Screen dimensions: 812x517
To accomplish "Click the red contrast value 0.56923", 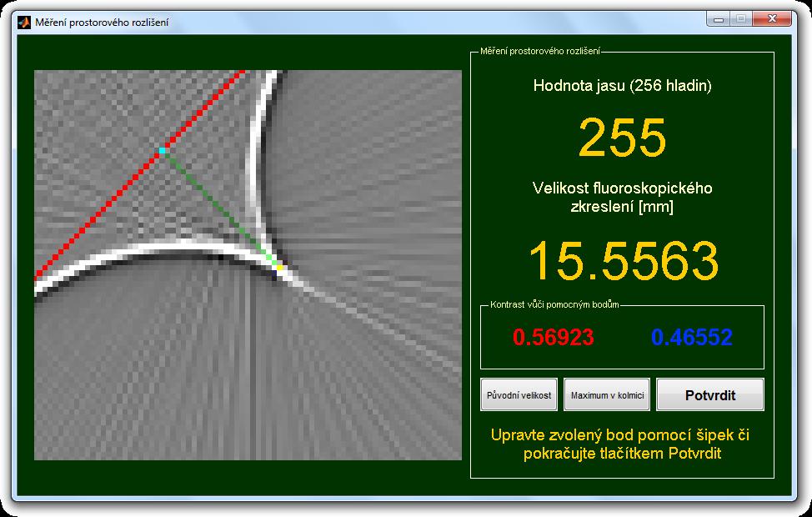I will [x=553, y=337].
